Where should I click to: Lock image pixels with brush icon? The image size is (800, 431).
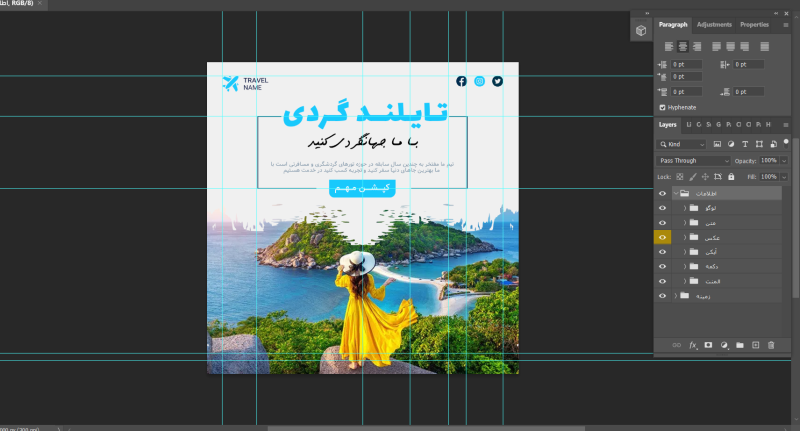(x=692, y=177)
